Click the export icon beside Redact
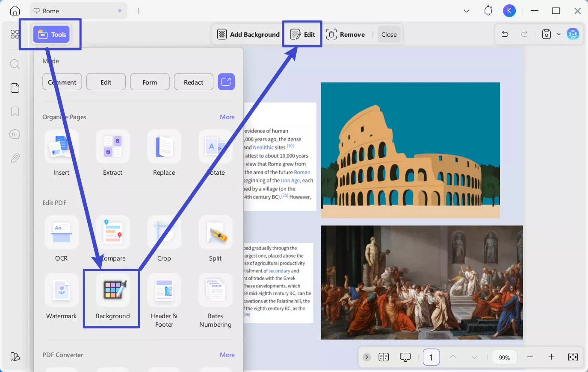Viewport: 588px width, 372px height. (226, 82)
